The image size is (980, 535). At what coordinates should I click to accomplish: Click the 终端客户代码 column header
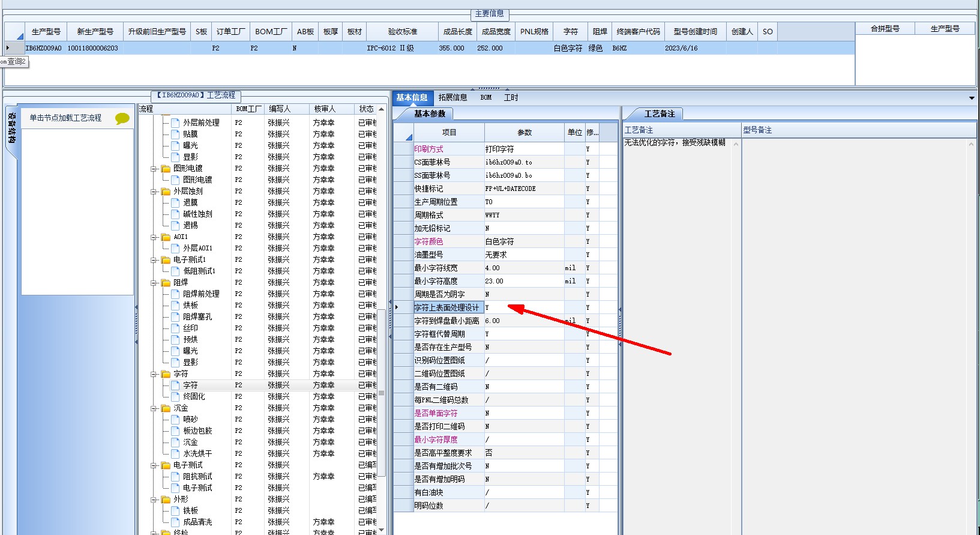pyautogui.click(x=638, y=32)
